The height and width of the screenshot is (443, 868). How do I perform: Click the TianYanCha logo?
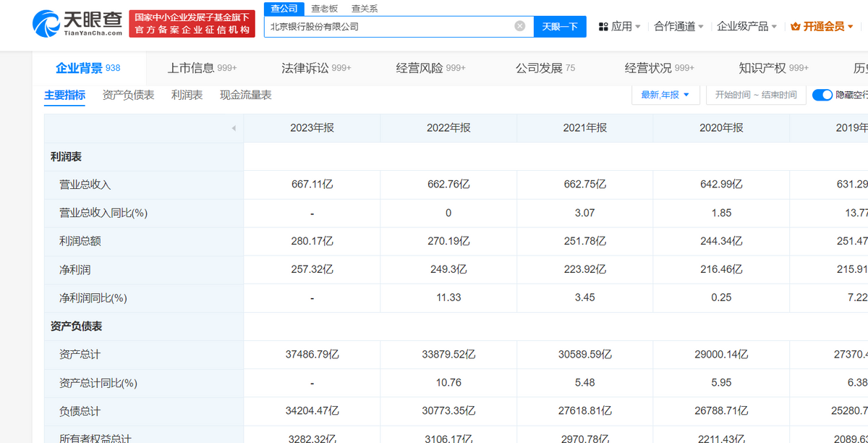coord(77,23)
